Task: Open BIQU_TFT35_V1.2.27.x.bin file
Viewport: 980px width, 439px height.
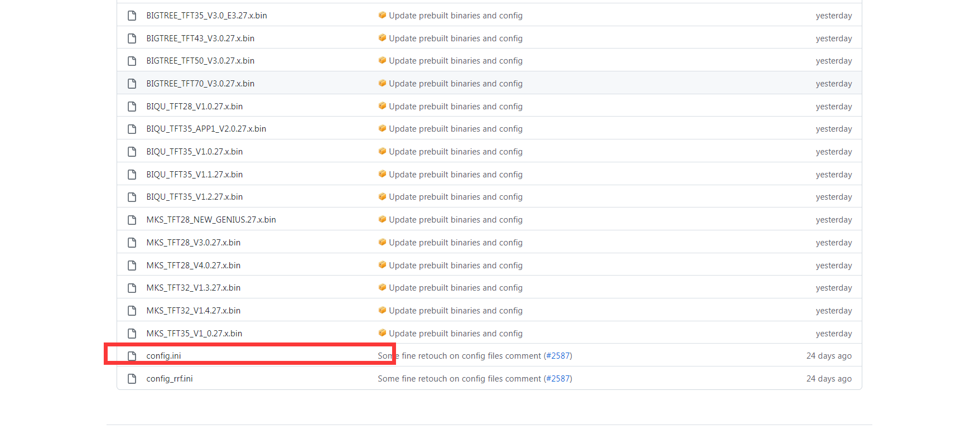Action: (x=194, y=197)
